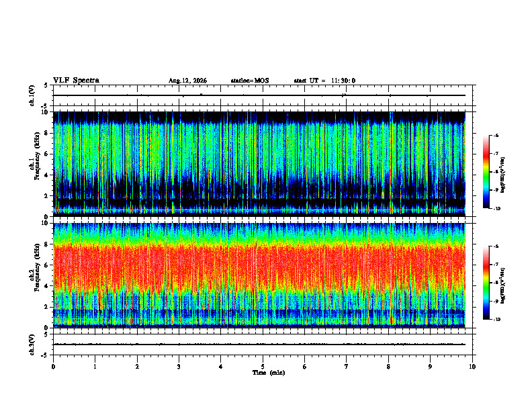532x411 pixels.
Task: Click the ch.2 frequency tick label "10"
Action: point(45,224)
